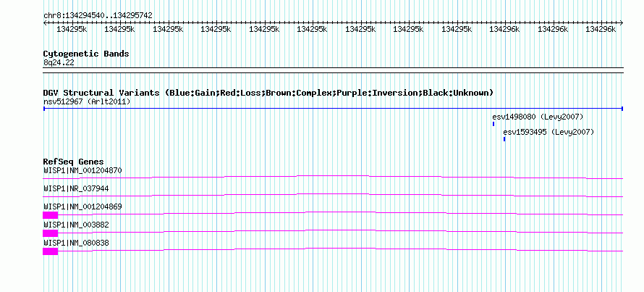Click the first 134296k ruler label
644x292 pixels.
pyautogui.click(x=504, y=29)
